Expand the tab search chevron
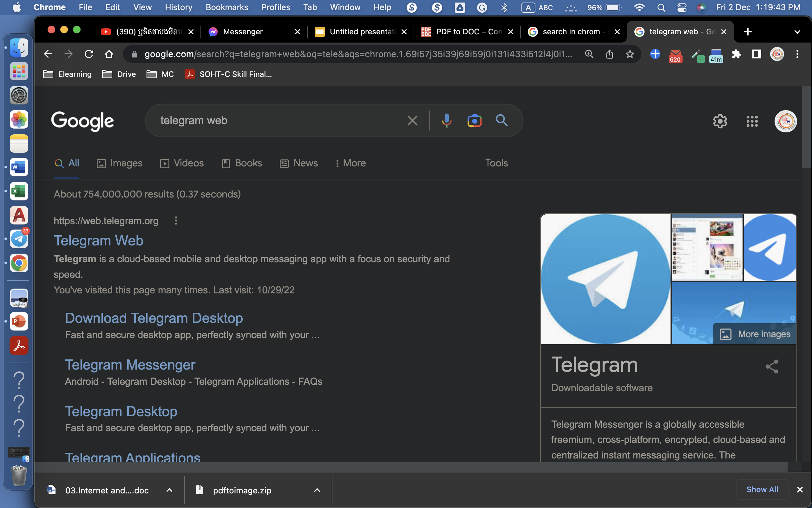 tap(797, 32)
